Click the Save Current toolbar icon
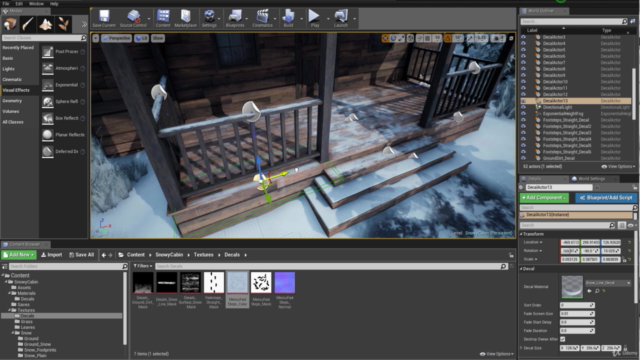 coord(104,19)
